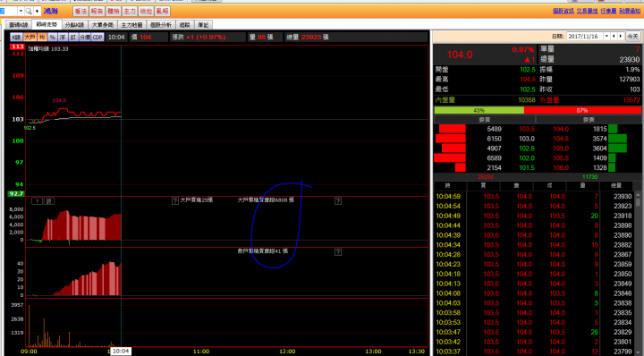
Task: Go to next date with right arrow
Action: [x=621, y=37]
